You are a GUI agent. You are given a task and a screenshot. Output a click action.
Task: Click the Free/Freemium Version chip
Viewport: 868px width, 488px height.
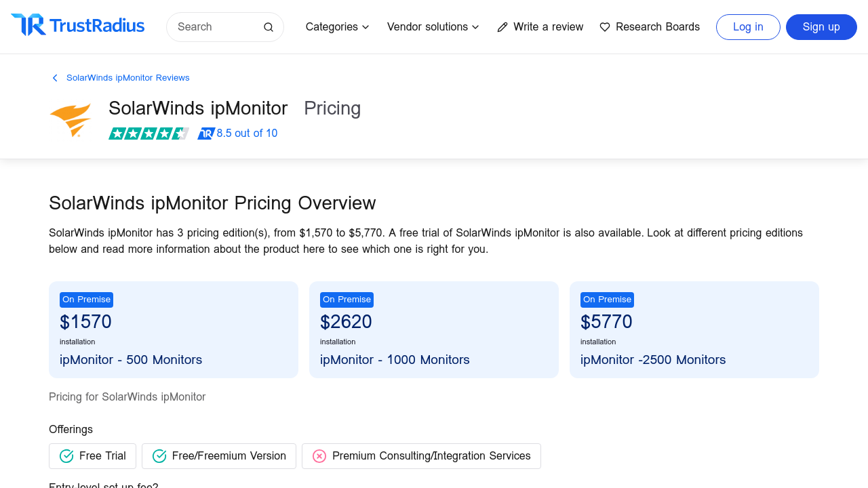point(218,456)
